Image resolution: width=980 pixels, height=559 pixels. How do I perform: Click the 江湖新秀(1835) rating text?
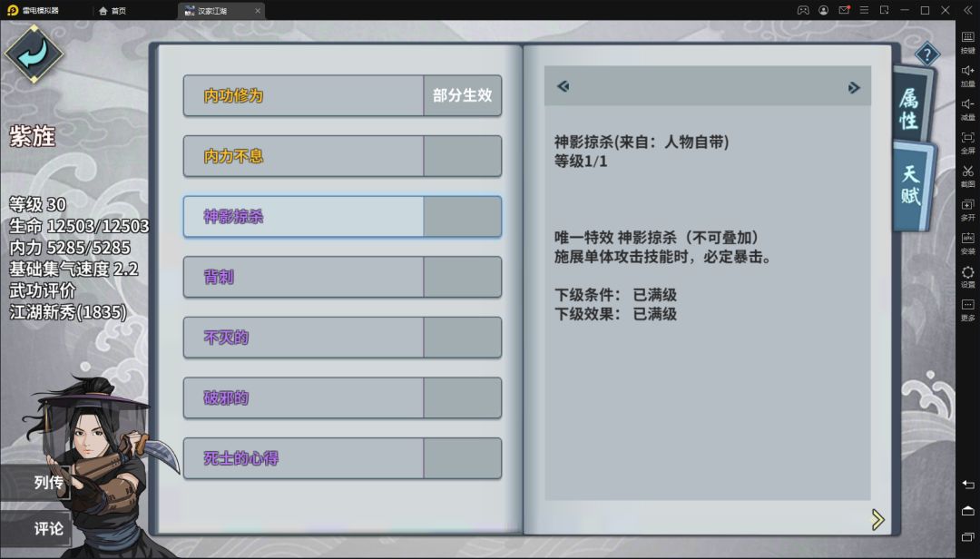point(68,311)
